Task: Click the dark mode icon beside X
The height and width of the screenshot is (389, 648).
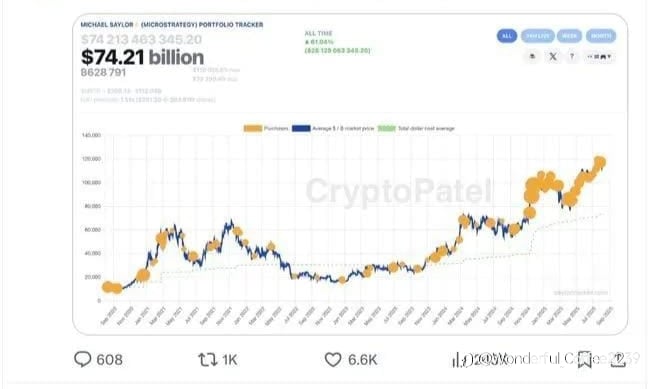Action: (532, 56)
